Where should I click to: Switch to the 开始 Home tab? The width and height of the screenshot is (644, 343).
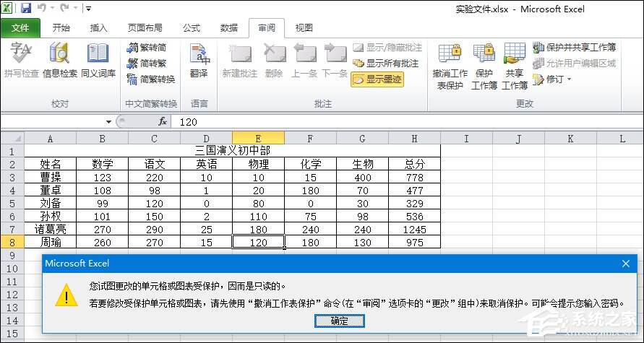click(x=61, y=28)
